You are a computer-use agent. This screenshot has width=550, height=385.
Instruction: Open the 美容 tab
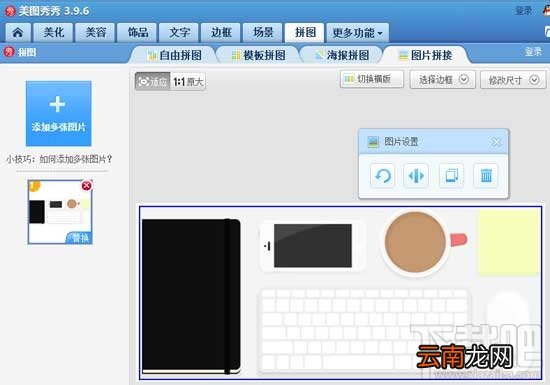[95, 33]
